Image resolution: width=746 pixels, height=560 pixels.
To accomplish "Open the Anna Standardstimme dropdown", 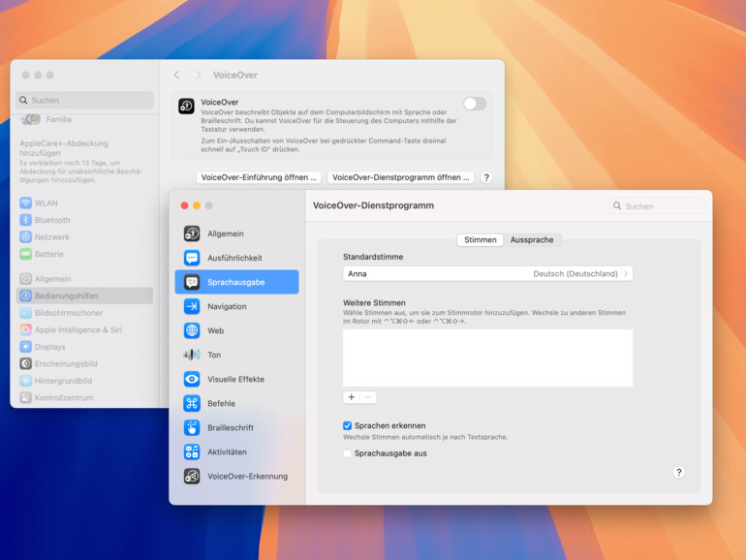I will click(x=487, y=273).
